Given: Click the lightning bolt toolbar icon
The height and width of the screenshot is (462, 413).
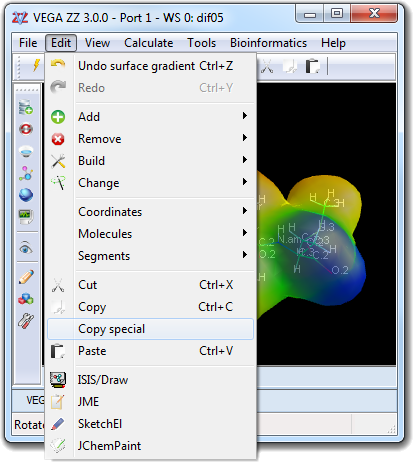Looking at the screenshot, I should 37,65.
